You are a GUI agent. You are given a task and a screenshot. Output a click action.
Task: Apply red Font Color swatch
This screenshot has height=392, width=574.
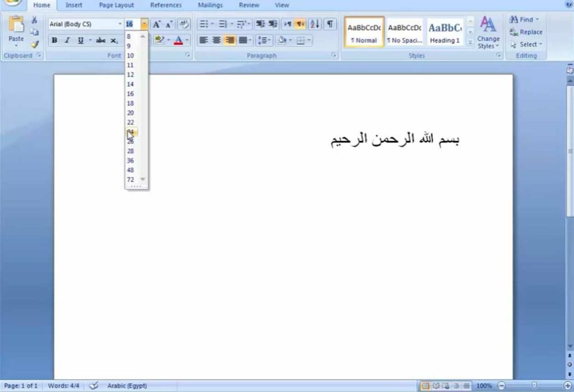[x=178, y=40]
